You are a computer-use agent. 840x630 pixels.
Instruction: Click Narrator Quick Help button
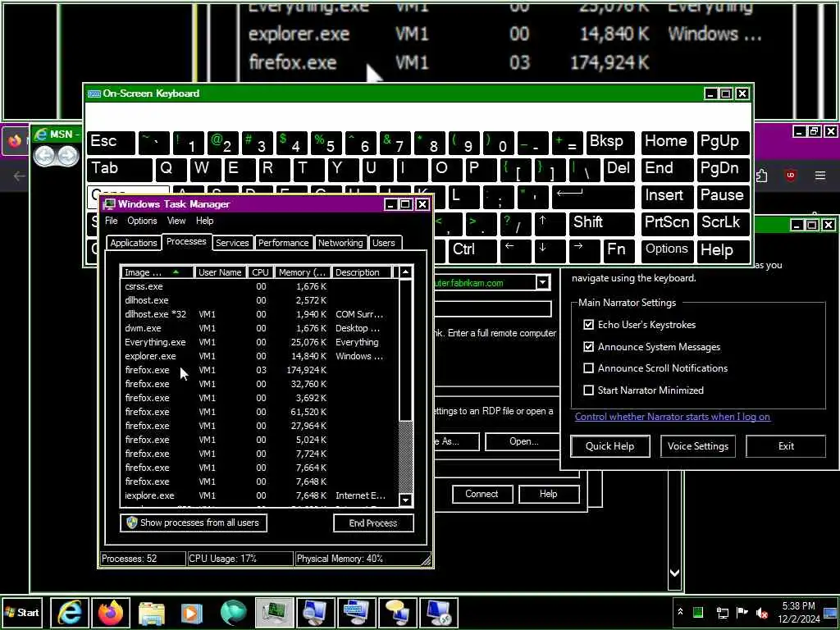[x=609, y=446]
